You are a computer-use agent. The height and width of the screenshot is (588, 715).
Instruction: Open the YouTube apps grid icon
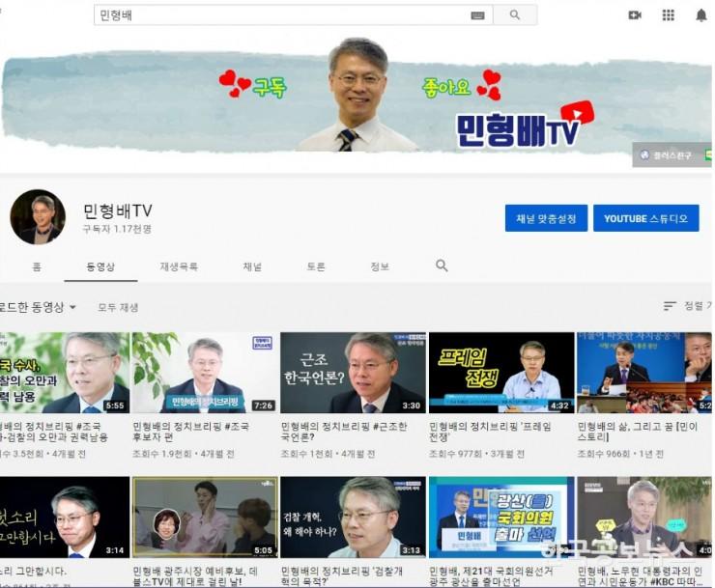tap(668, 15)
